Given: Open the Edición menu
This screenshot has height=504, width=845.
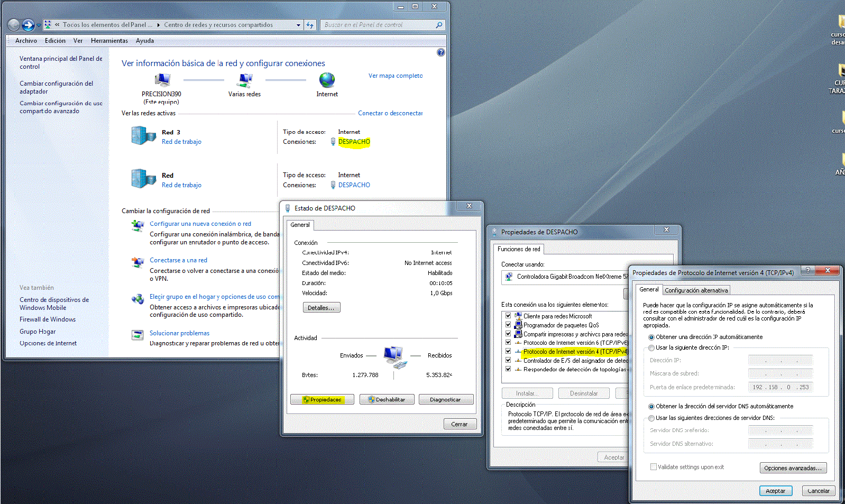Looking at the screenshot, I should point(55,41).
